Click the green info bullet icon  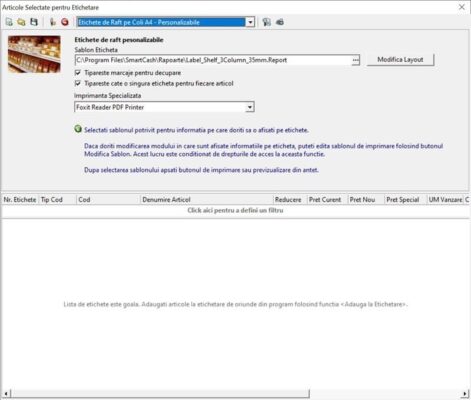[78, 129]
